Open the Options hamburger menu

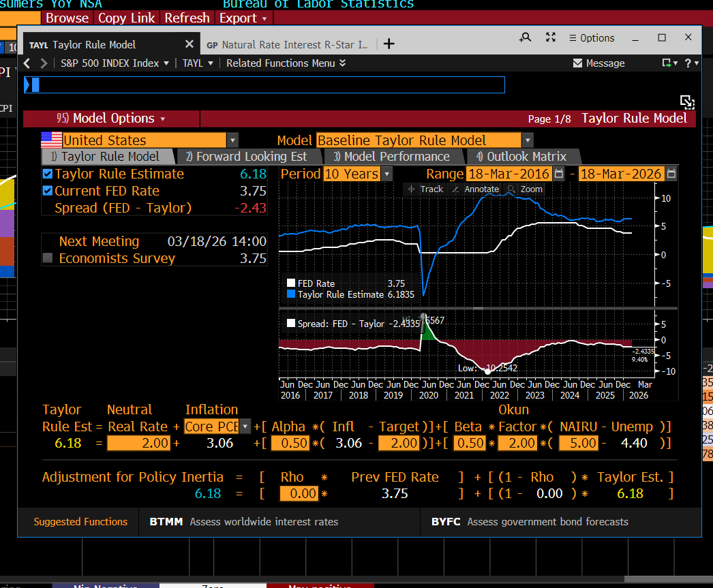(x=592, y=38)
